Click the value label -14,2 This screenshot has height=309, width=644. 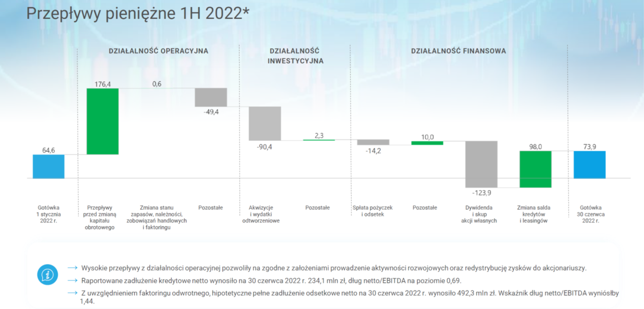[x=373, y=150]
